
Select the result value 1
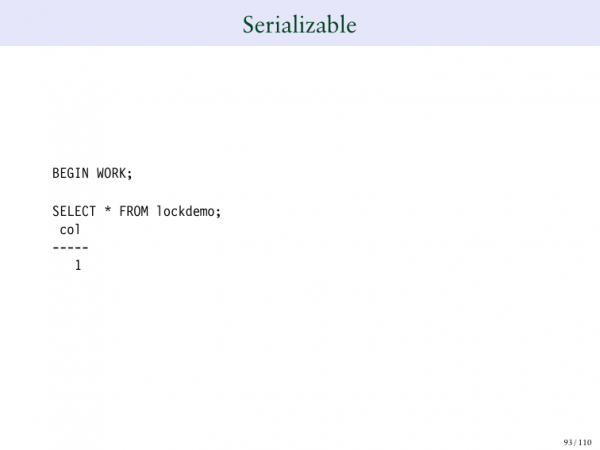pos(78,266)
